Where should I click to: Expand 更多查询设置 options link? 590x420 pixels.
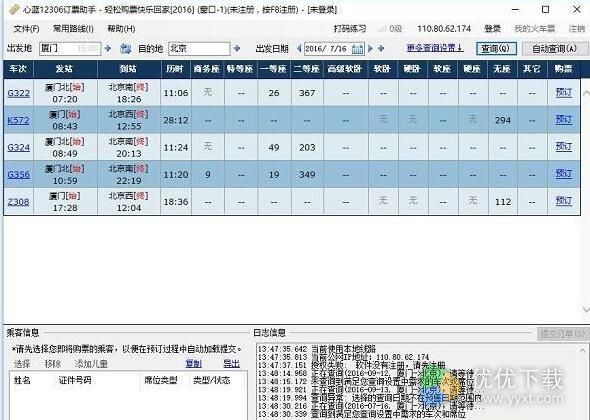[x=435, y=48]
